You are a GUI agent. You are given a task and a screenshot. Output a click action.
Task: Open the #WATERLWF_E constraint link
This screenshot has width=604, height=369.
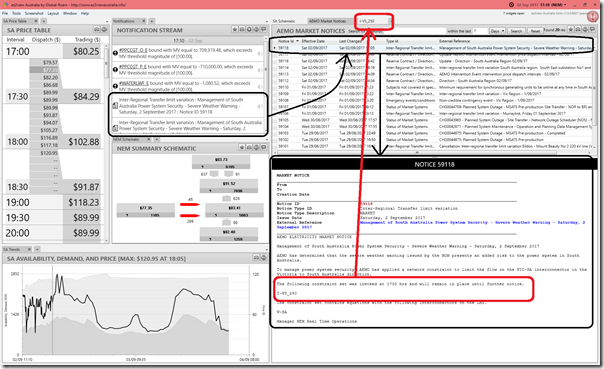click(x=134, y=83)
